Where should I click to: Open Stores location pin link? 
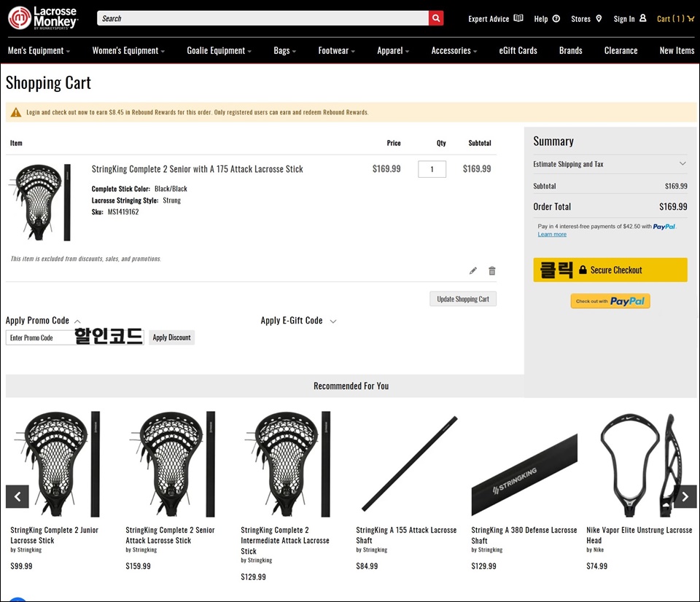pos(586,19)
